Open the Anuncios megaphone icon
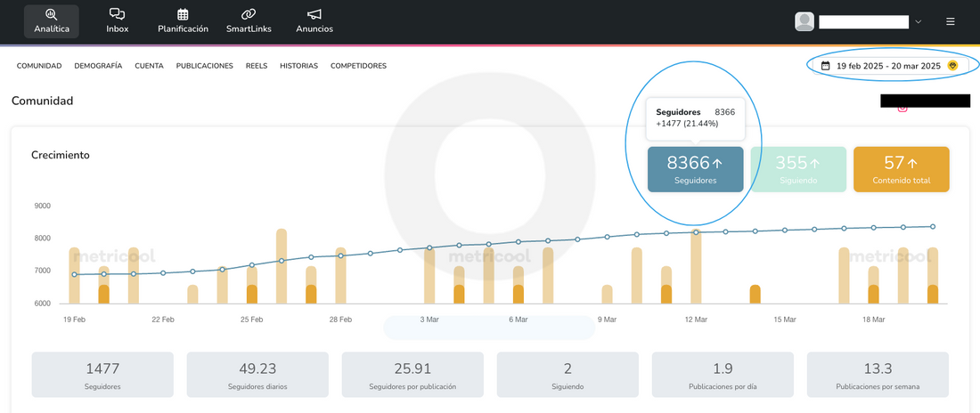The image size is (980, 413). click(314, 14)
